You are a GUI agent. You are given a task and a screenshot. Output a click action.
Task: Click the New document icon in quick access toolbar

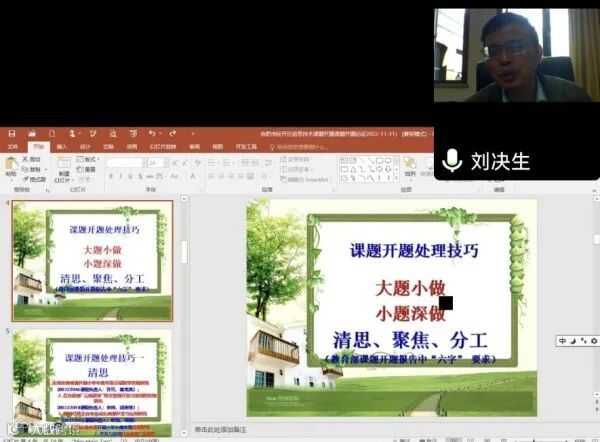pyautogui.click(x=52, y=134)
